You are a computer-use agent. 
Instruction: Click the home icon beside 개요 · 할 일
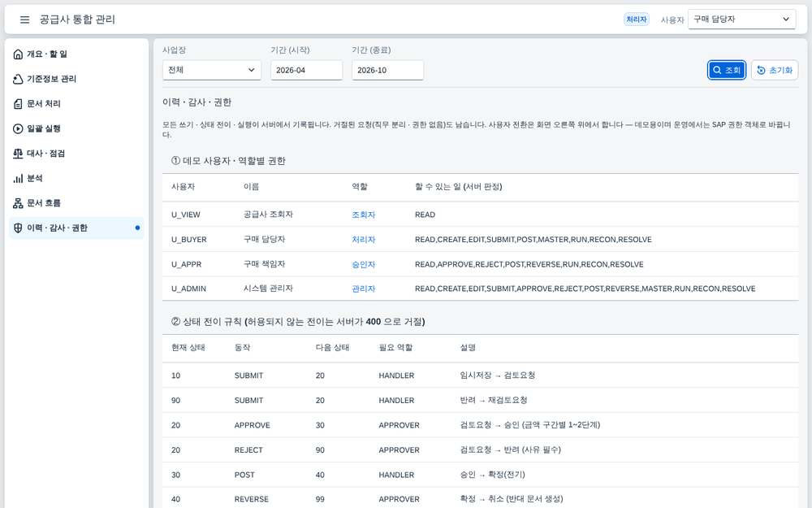(x=18, y=54)
